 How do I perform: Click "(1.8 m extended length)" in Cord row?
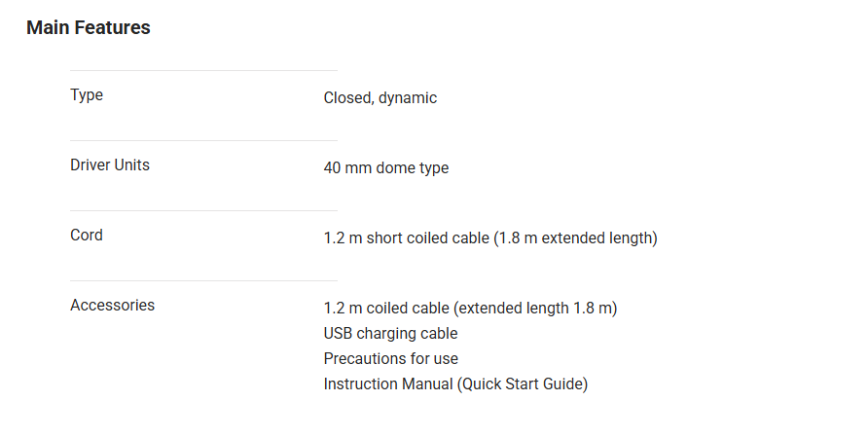click(576, 237)
